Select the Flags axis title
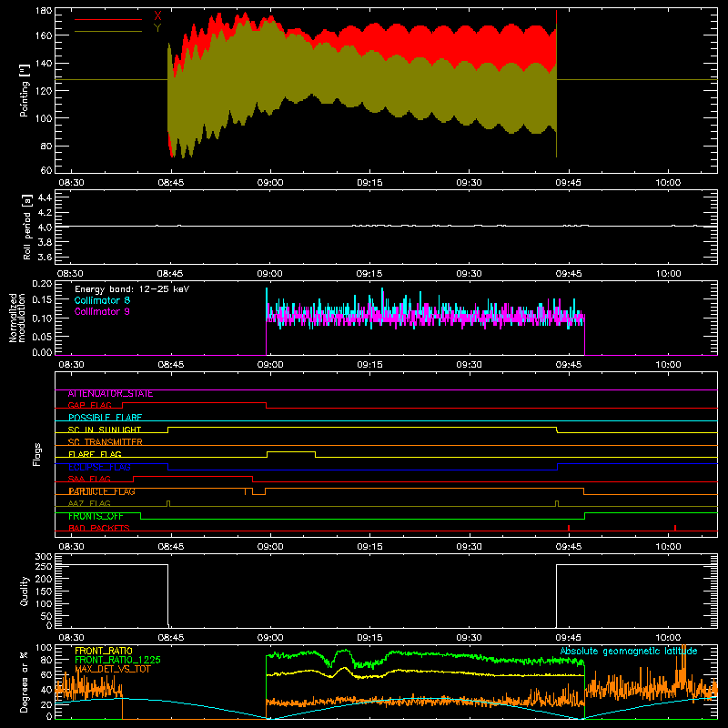Screen dimensions: 728x728 [x=36, y=454]
